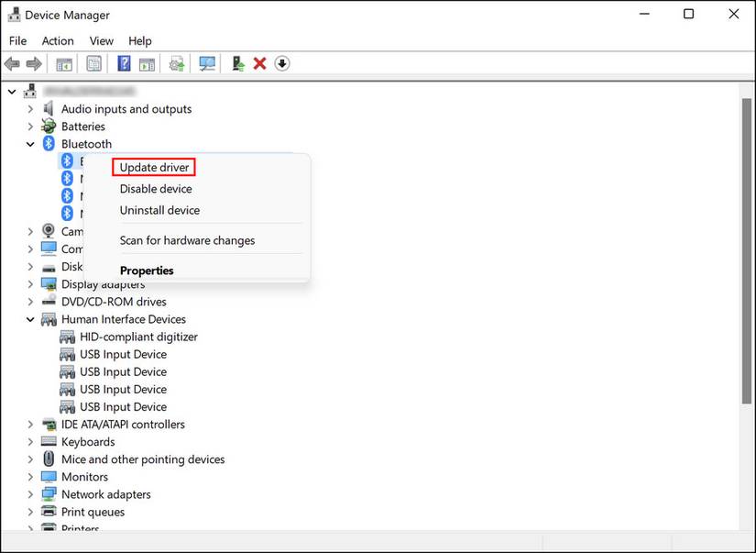Select the last USB Input Device
Screen dimensions: 756x553
tap(124, 407)
